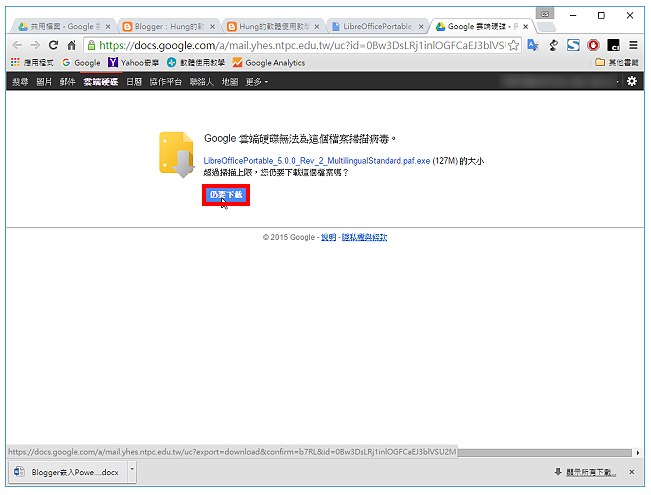Open the Chrome main menu hamburger icon
Viewport: 651px width, 495px height.
coord(633,45)
